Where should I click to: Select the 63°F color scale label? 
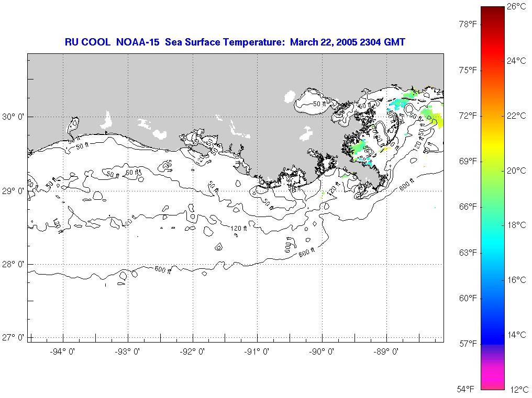tap(468, 253)
